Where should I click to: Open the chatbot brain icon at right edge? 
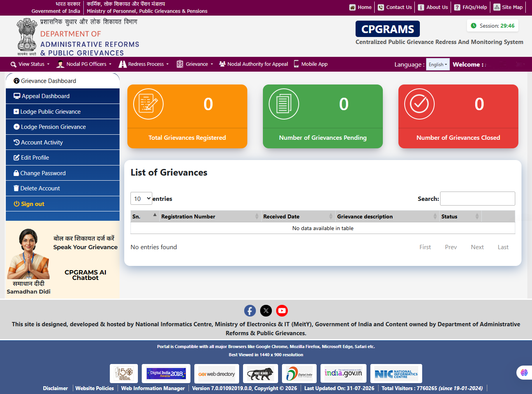524,373
